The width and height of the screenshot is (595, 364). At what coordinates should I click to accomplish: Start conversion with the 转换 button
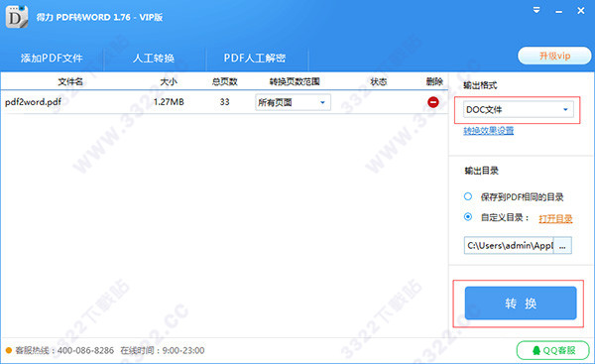coord(521,303)
